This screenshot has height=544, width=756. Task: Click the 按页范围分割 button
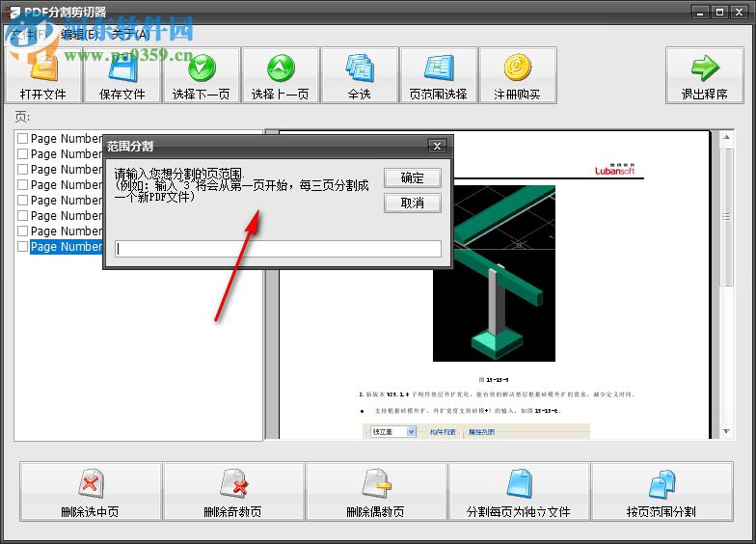pos(661,492)
